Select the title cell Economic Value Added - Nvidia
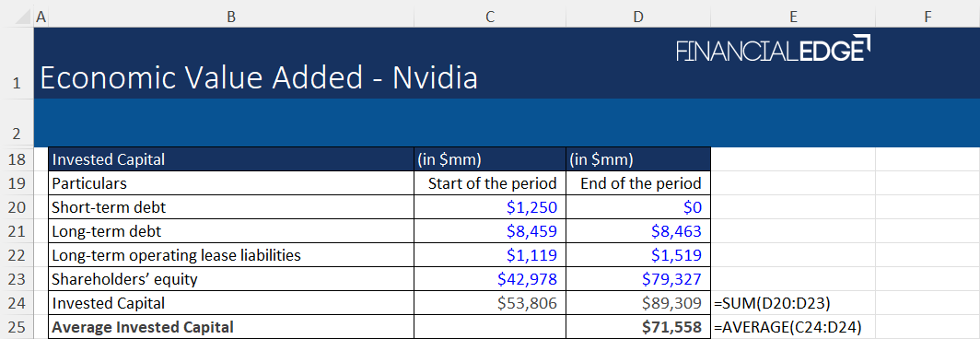Viewport: 980px width, 339px height. pyautogui.click(x=259, y=78)
